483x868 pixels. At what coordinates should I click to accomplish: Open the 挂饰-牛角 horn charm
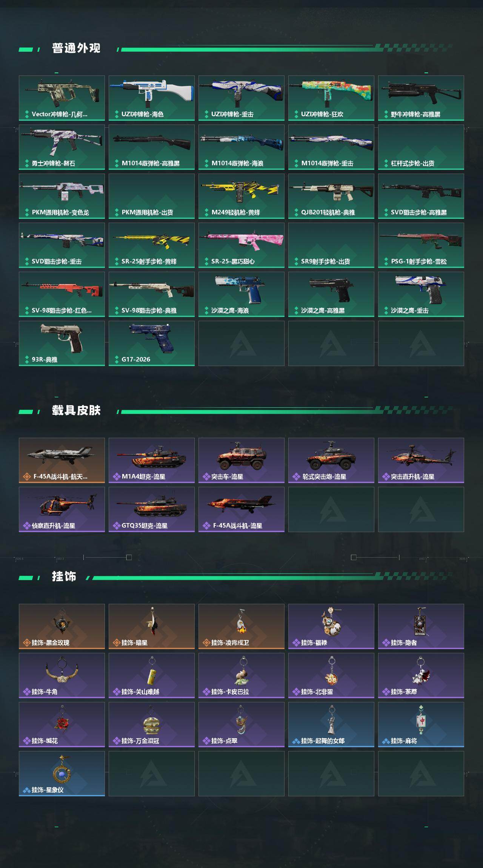click(62, 676)
